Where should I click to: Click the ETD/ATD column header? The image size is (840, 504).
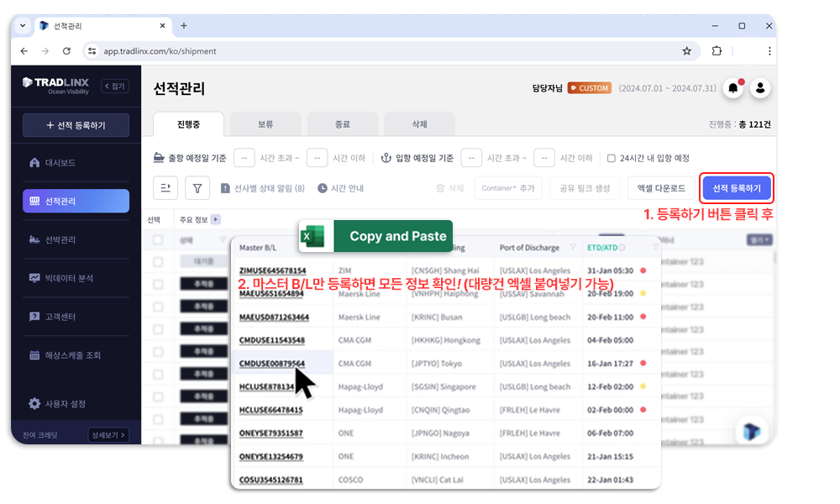(x=602, y=248)
